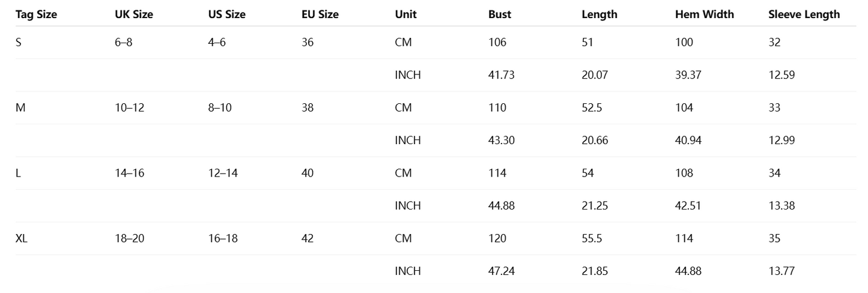This screenshot has height=293, width=868.
Task: Click the Hem Width column header
Action: tap(704, 14)
